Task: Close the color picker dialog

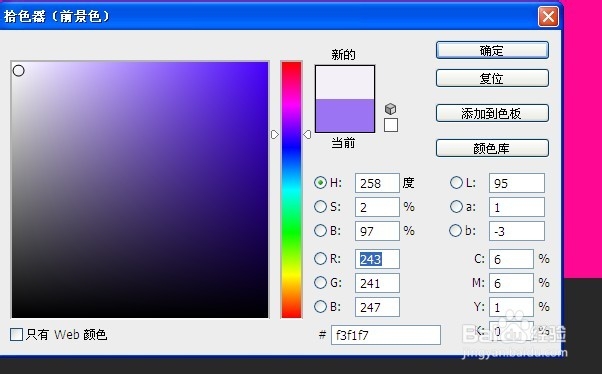Action: pos(548,17)
